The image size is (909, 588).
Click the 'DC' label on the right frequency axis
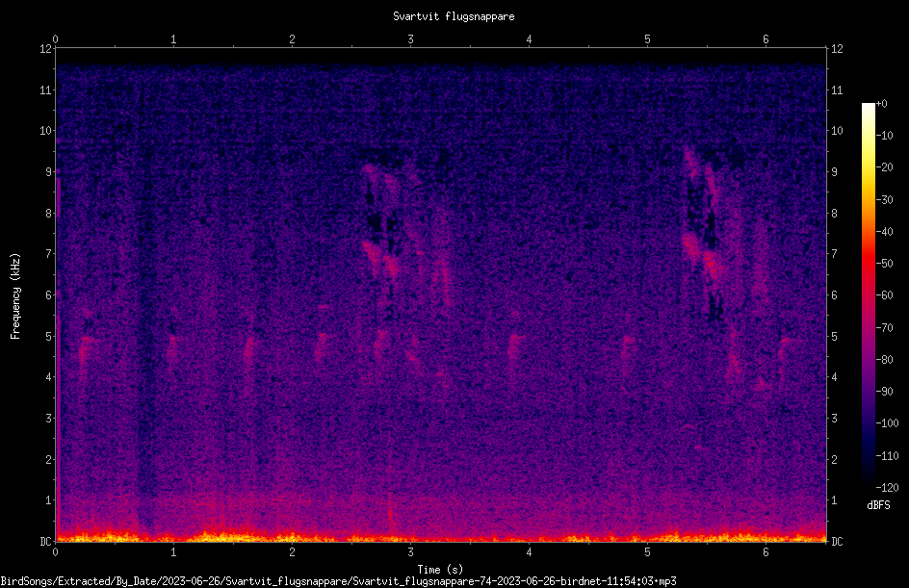[x=837, y=542]
